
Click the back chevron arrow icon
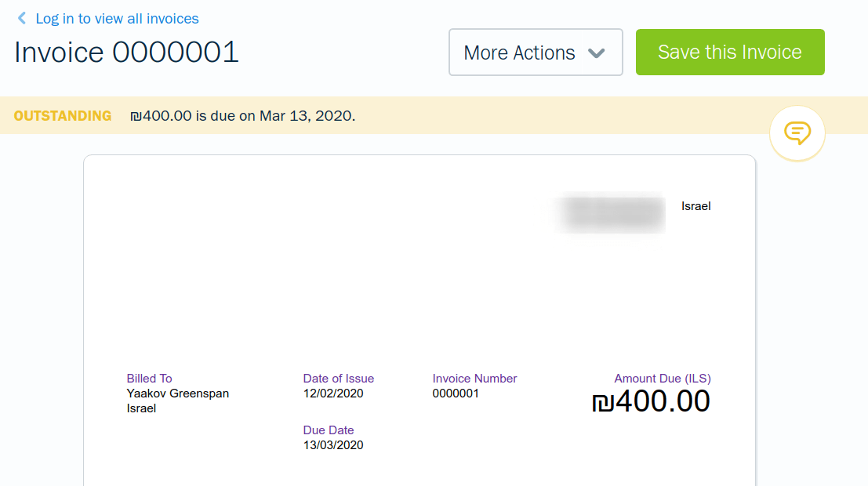pos(22,18)
